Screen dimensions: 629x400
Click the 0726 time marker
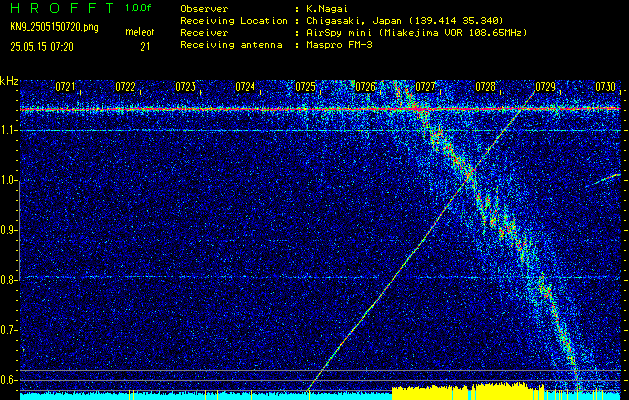point(365,87)
